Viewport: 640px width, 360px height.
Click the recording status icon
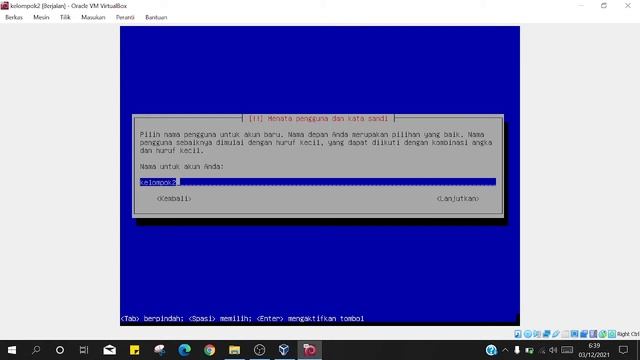point(584,334)
